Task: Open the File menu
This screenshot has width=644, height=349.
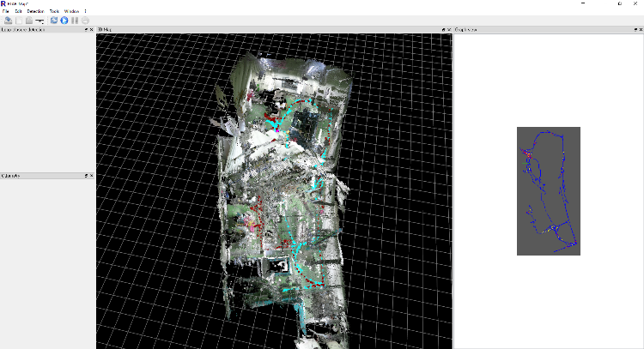Action: point(5,11)
